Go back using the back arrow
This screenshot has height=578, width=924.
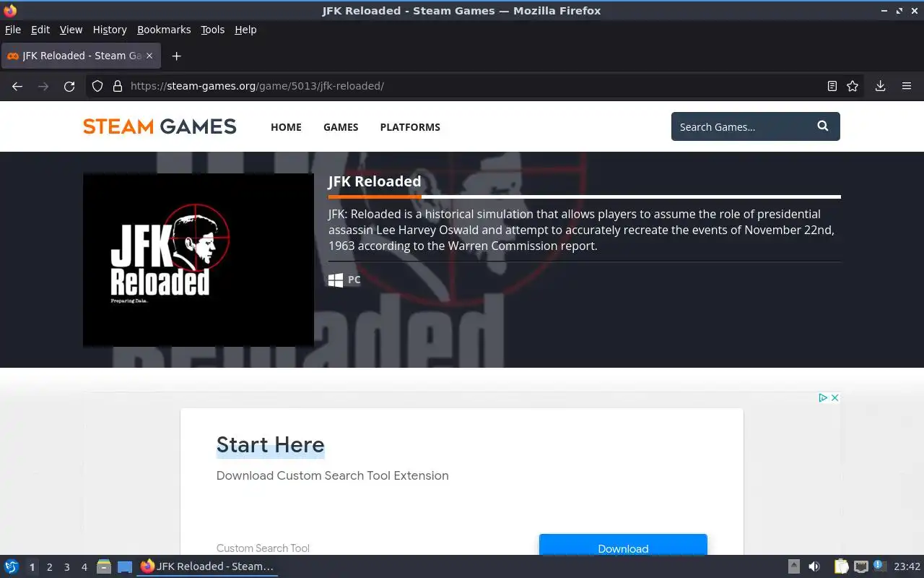pyautogui.click(x=17, y=86)
